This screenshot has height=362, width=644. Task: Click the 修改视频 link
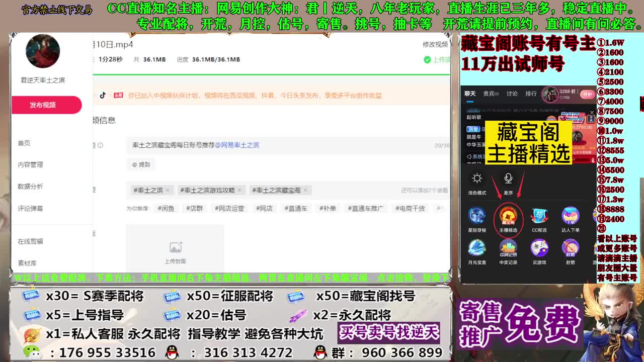coord(435,44)
